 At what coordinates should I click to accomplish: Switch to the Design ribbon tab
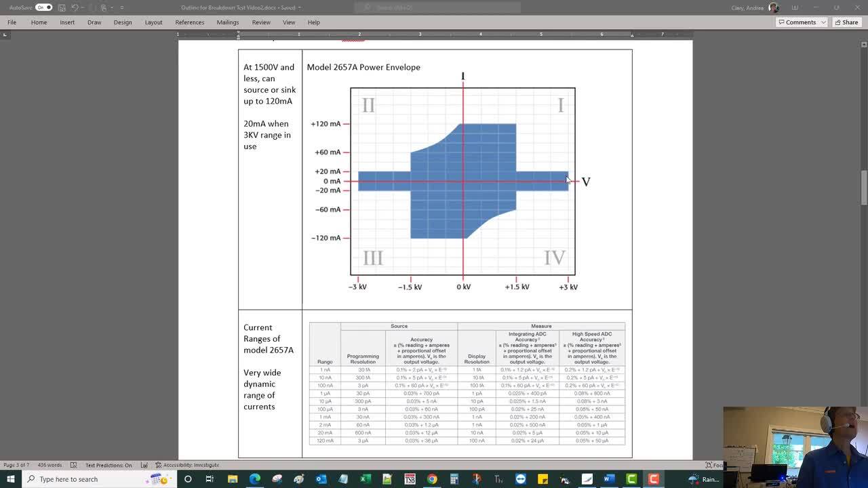123,22
